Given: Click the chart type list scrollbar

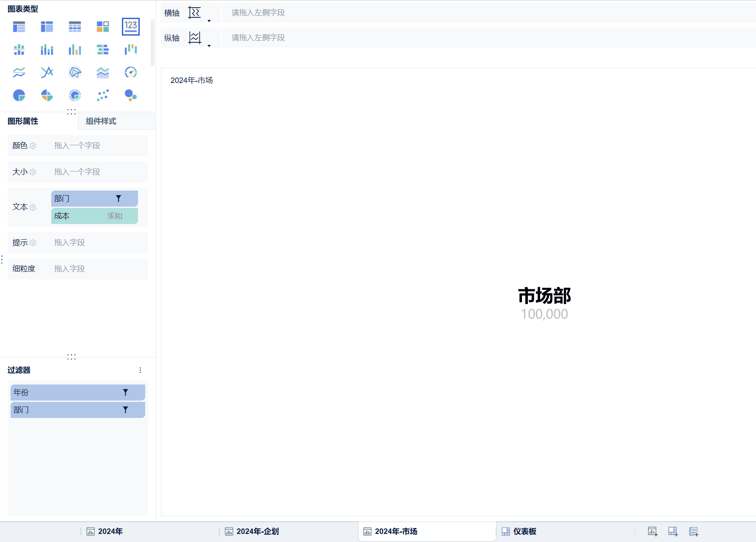Looking at the screenshot, I should pos(152,42).
